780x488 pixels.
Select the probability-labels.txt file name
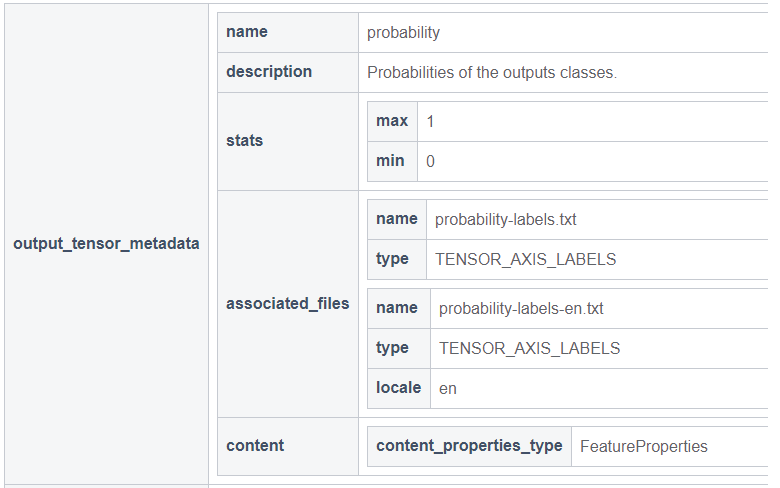[x=506, y=219]
